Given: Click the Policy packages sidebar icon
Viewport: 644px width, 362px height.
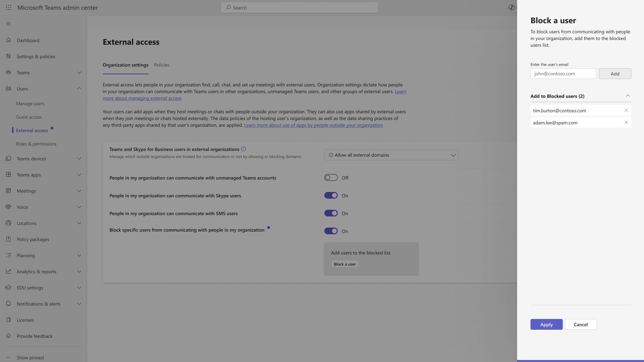Looking at the screenshot, I should pos(8,239).
